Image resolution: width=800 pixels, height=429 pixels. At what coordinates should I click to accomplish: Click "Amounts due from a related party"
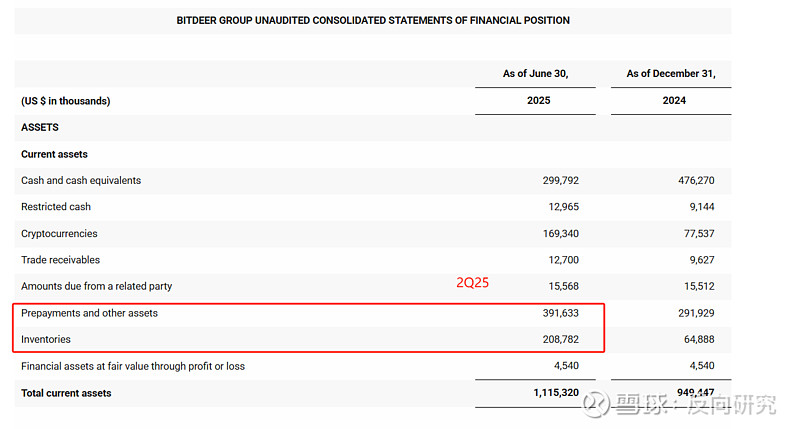click(96, 286)
